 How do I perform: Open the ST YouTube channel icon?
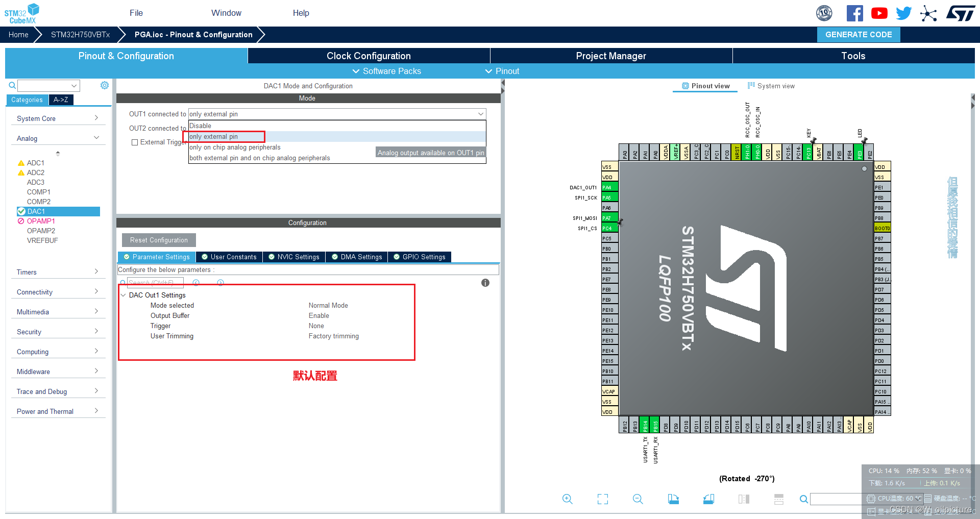click(x=879, y=13)
